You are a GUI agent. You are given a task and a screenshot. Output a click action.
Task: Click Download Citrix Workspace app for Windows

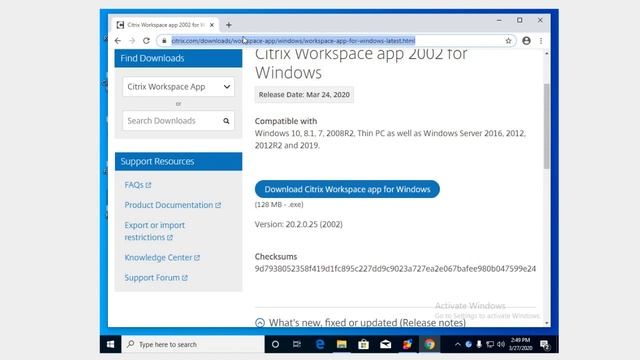(347, 189)
